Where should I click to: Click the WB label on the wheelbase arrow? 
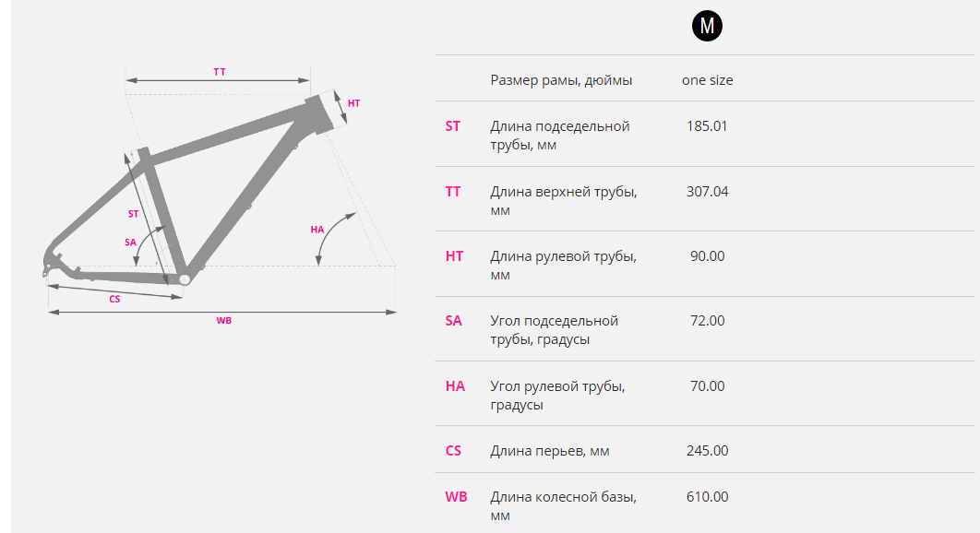[223, 321]
